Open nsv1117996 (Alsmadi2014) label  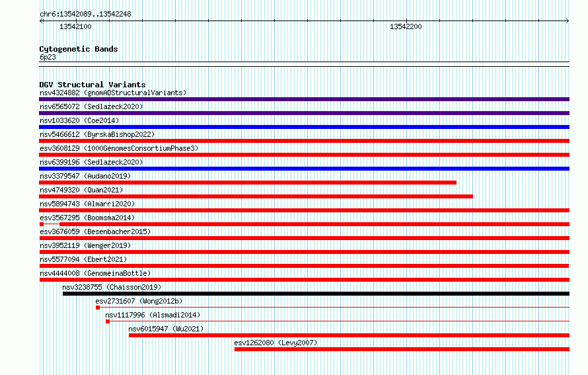pos(153,315)
